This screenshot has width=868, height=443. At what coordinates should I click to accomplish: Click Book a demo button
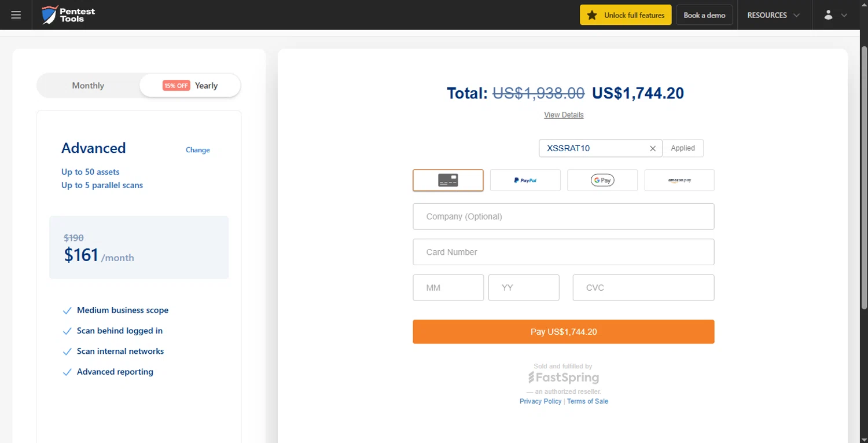click(x=704, y=15)
